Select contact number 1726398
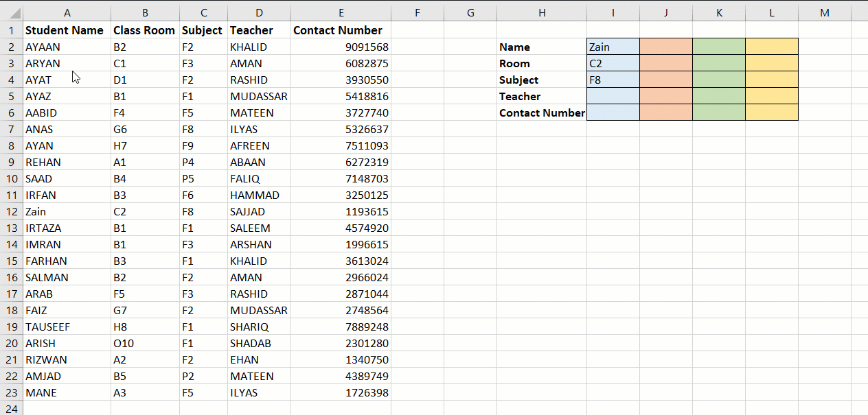The height and width of the screenshot is (415, 868). [x=341, y=392]
